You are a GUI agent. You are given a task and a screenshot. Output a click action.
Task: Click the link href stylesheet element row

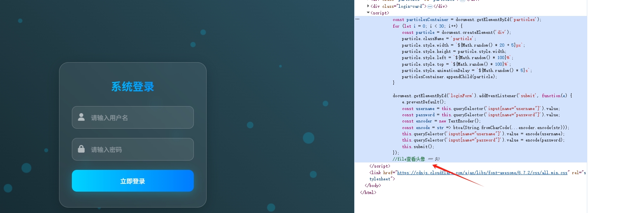(x=478, y=176)
